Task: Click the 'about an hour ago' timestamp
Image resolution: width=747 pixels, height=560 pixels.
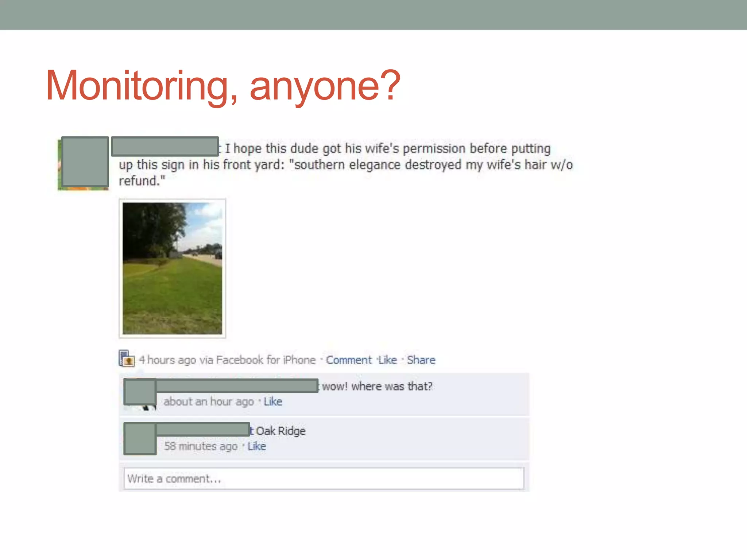Action: point(209,402)
